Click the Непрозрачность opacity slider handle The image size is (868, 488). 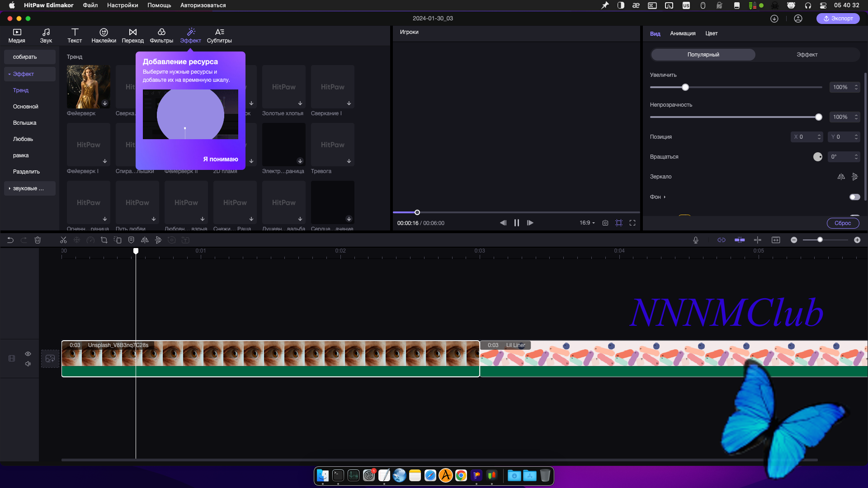819,117
